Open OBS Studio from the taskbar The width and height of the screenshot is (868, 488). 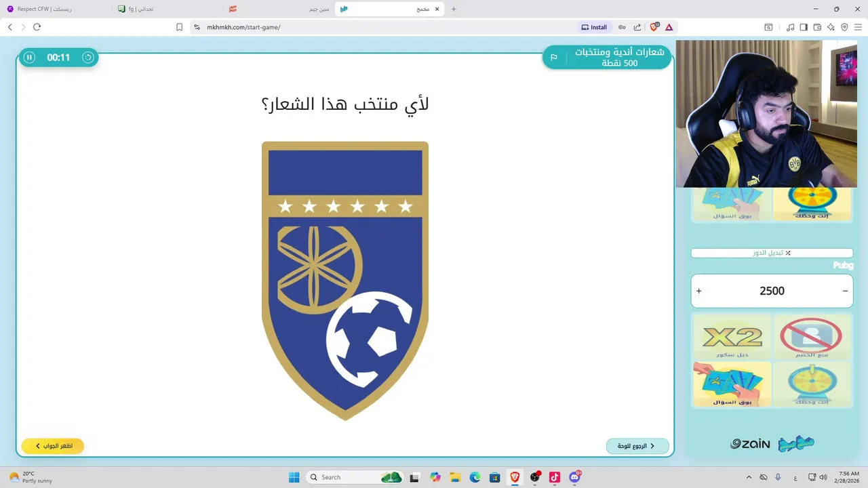(535, 477)
